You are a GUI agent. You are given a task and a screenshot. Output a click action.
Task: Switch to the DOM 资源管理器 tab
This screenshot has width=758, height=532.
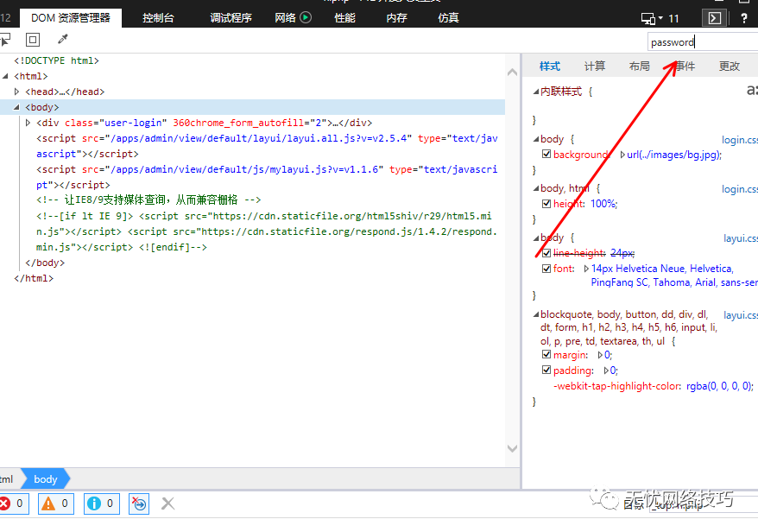coord(71,18)
